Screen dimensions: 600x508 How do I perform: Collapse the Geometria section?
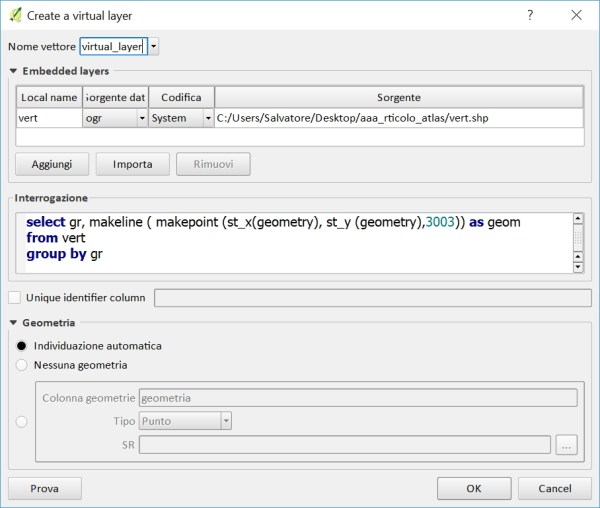(13, 323)
